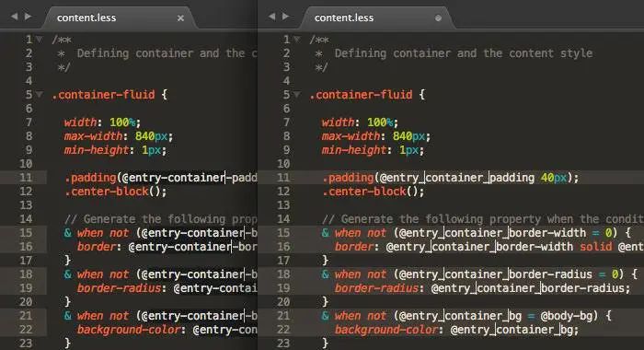Viewport: 644px width, 350px height.
Task: Click 'background-color' property in the left pane
Action: click(x=129, y=330)
